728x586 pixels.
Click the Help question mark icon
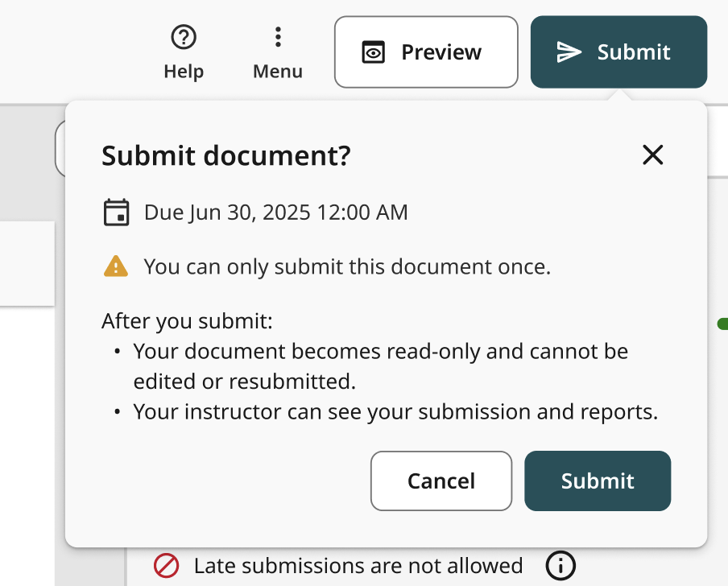(x=184, y=37)
